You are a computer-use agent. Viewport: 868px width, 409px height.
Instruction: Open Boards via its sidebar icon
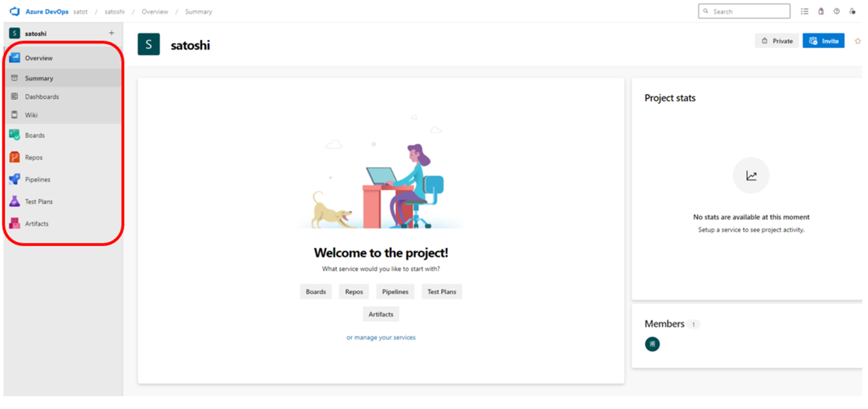[x=15, y=135]
